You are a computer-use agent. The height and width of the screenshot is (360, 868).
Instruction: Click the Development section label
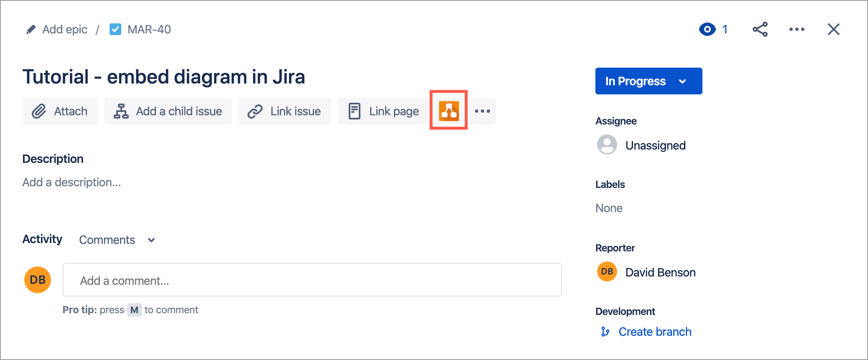pyautogui.click(x=625, y=312)
